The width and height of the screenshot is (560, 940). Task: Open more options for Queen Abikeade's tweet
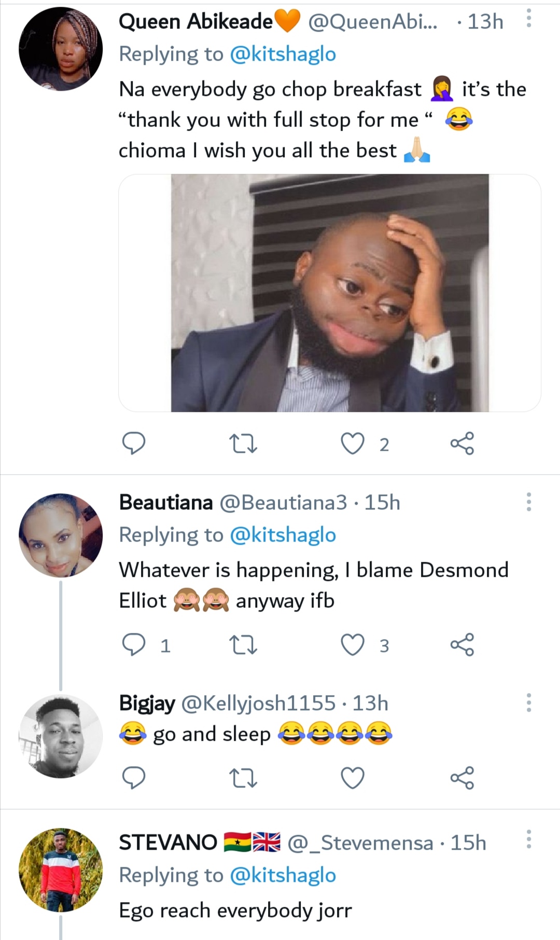(x=528, y=19)
